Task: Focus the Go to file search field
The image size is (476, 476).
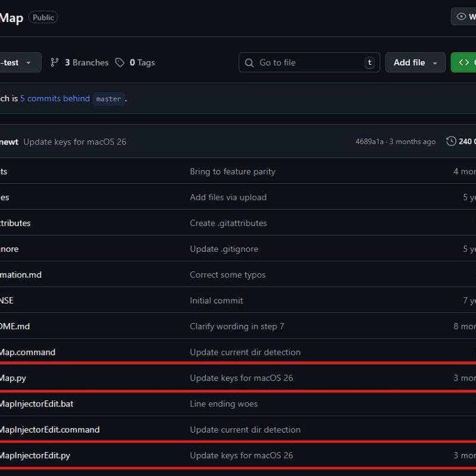Action: click(309, 62)
